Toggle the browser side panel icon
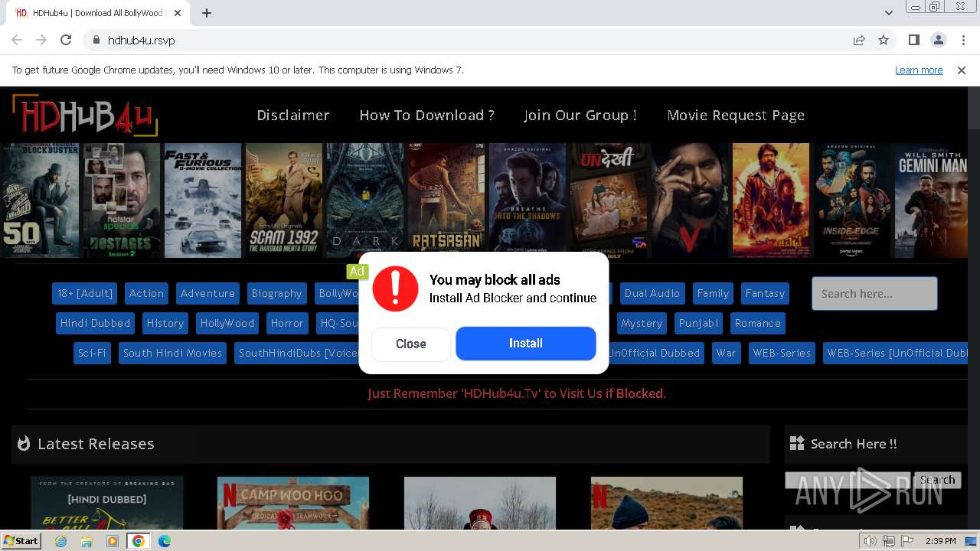980x551 pixels. pos(913,40)
